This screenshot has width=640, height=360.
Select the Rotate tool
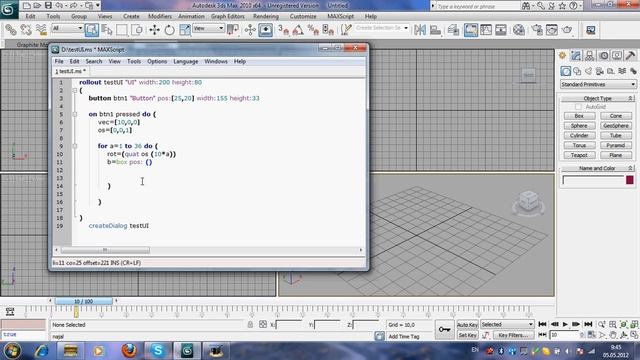[169, 30]
